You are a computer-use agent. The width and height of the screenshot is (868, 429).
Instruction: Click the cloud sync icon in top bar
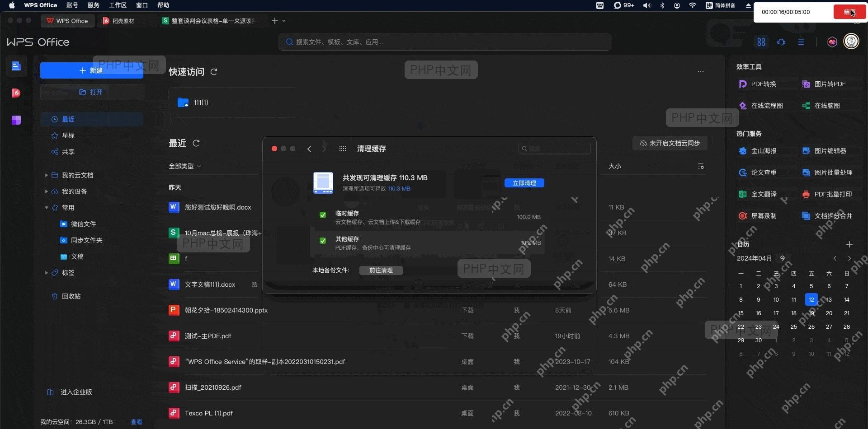(x=781, y=42)
